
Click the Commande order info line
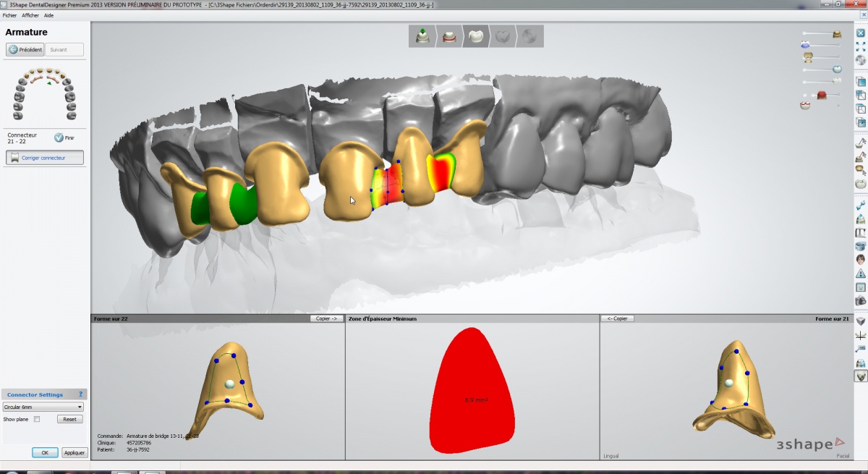[148, 436]
